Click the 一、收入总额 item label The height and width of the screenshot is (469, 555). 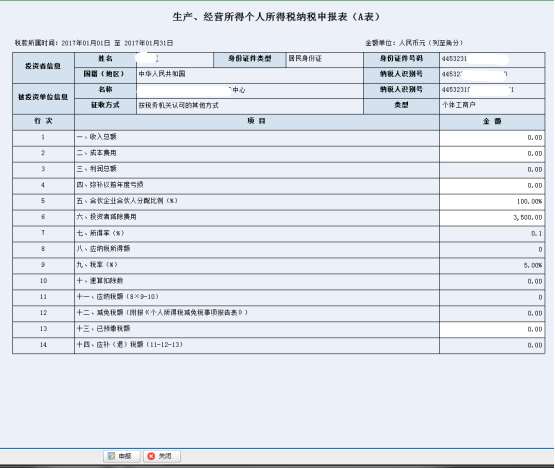point(97,137)
